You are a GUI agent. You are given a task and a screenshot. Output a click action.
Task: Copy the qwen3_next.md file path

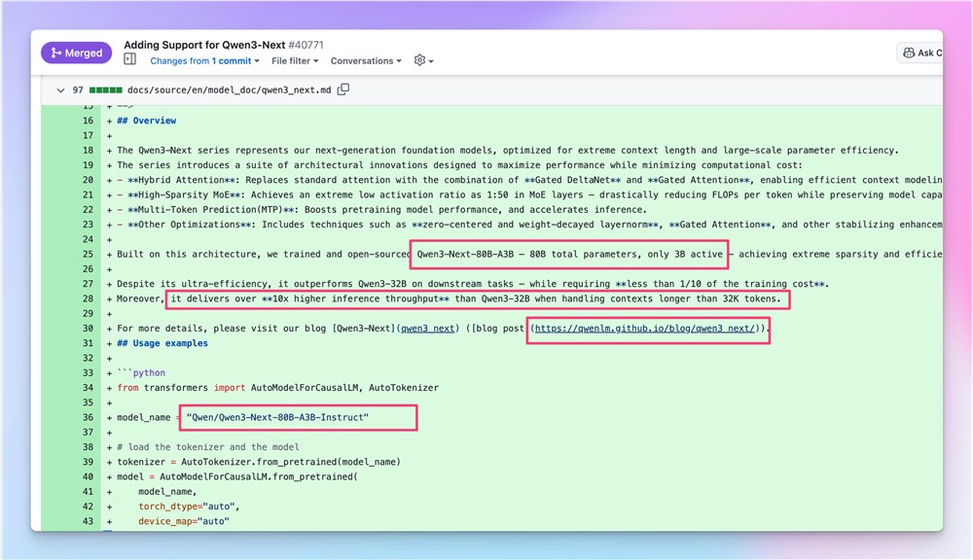coord(343,89)
